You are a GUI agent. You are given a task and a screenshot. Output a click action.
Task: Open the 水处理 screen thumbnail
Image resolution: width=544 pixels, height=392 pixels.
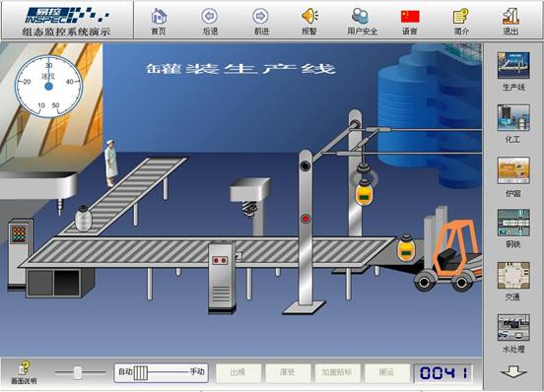[513, 328]
